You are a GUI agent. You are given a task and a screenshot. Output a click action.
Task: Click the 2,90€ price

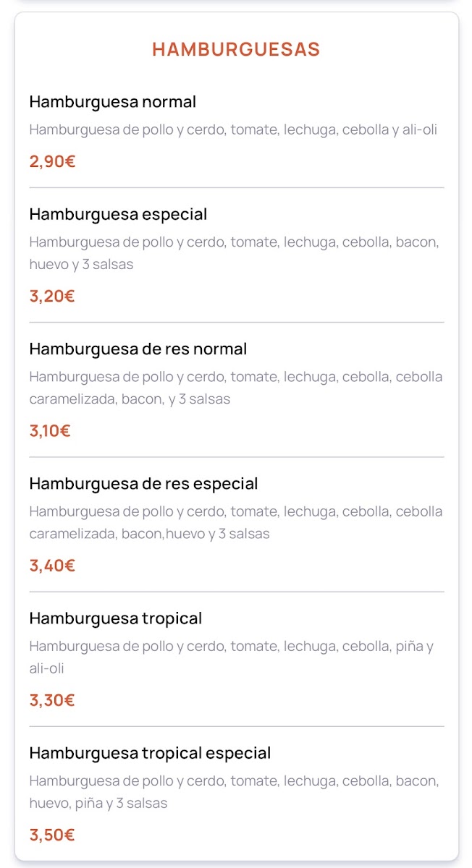52,161
